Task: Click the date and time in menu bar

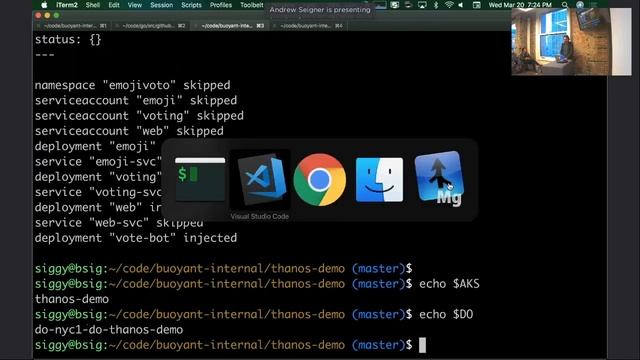Action: click(520, 5)
